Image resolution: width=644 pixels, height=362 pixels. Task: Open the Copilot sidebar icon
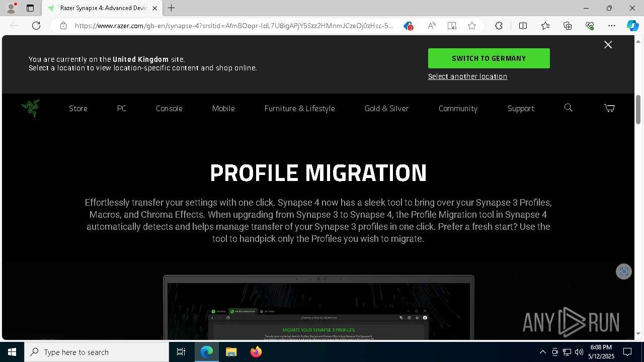pyautogui.click(x=632, y=26)
